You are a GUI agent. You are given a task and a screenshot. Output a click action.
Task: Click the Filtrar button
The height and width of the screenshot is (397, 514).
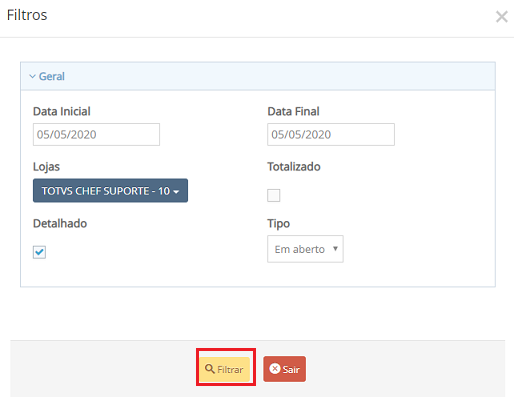tap(225, 369)
